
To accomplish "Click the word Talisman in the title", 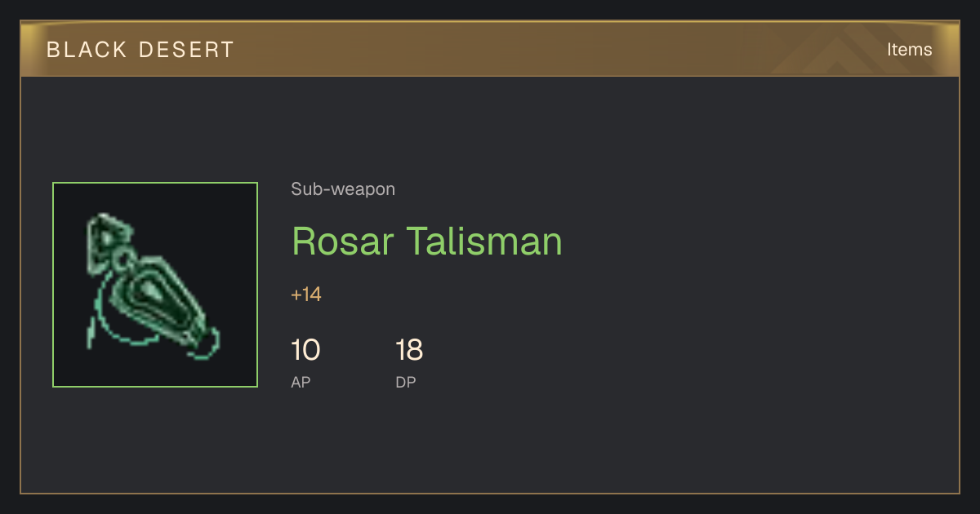I will click(485, 241).
